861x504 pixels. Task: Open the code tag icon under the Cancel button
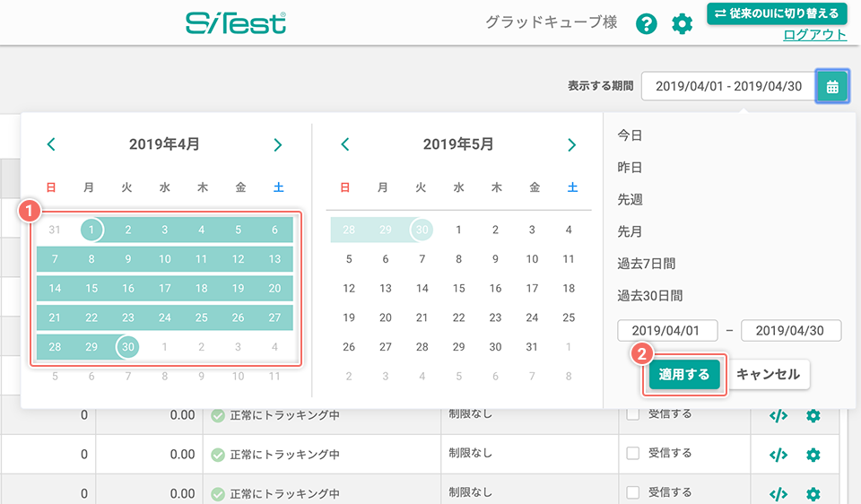tap(778, 415)
